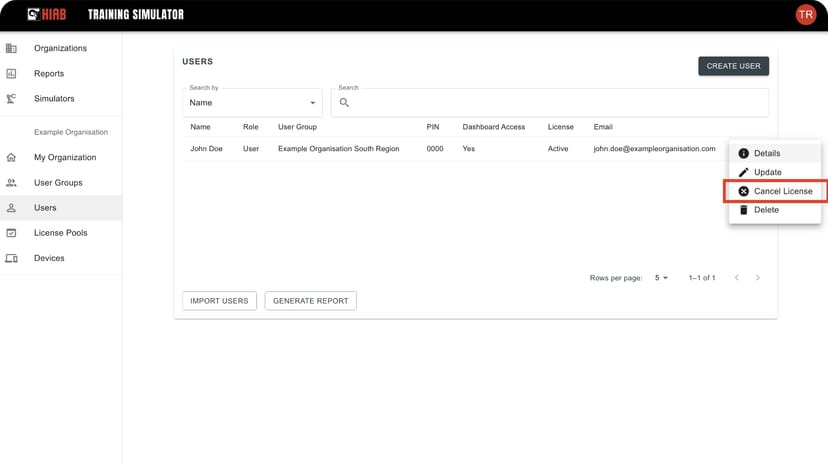Image resolution: width=828 pixels, height=464 pixels.
Task: Go to next page arrow
Action: tap(758, 278)
